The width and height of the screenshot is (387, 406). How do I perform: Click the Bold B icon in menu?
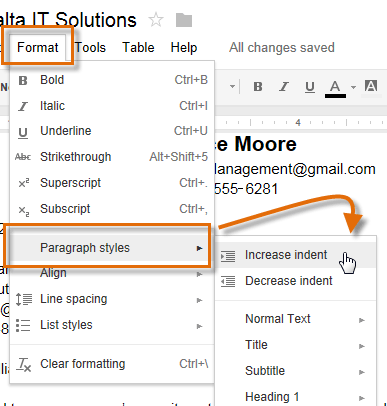click(x=23, y=80)
